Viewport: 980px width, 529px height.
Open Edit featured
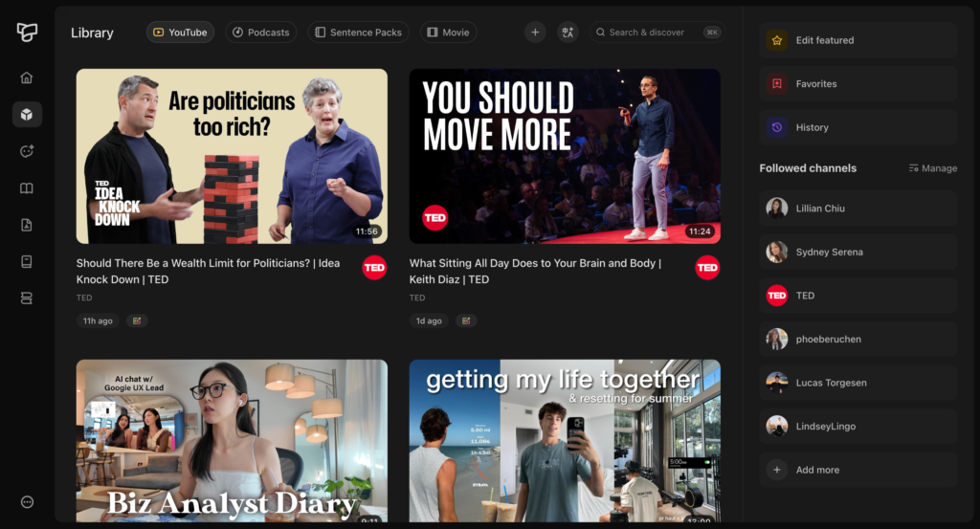coord(858,40)
